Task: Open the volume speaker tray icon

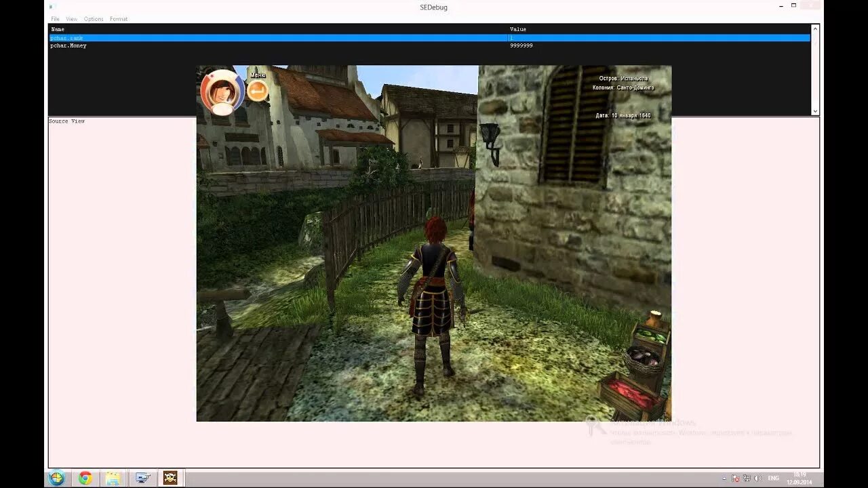Action: point(757,479)
